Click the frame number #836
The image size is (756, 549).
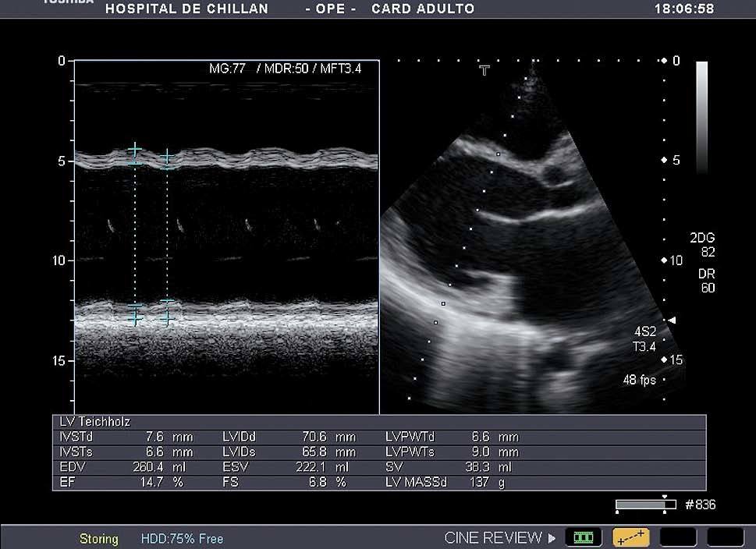click(700, 505)
